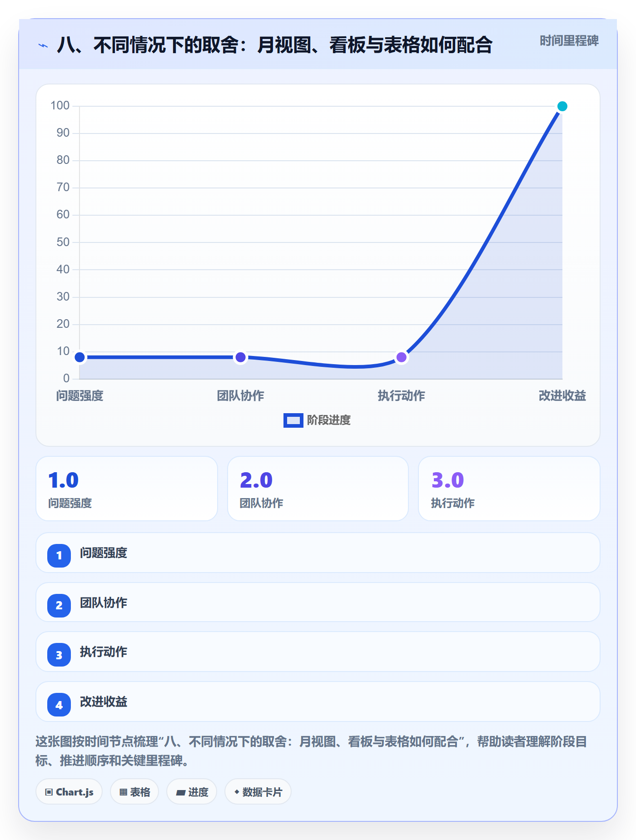Click the number 1 badge for 问题强度
This screenshot has height=840, width=636.
(x=59, y=555)
